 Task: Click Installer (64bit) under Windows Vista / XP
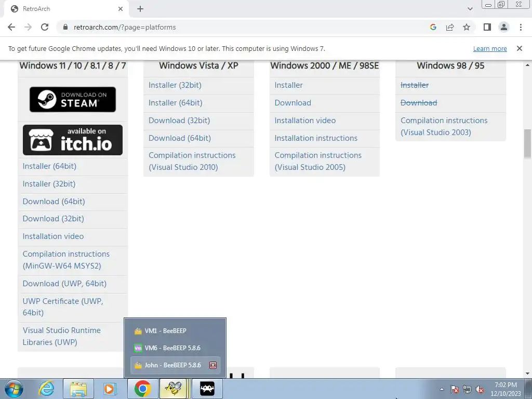(176, 102)
